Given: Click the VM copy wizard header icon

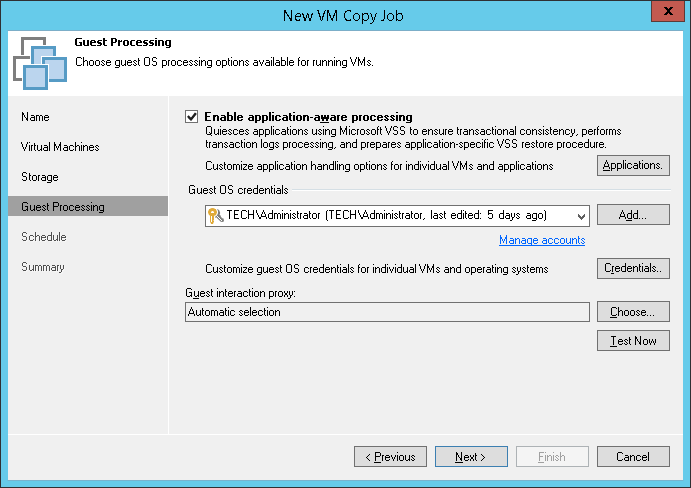Looking at the screenshot, I should (x=40, y=63).
